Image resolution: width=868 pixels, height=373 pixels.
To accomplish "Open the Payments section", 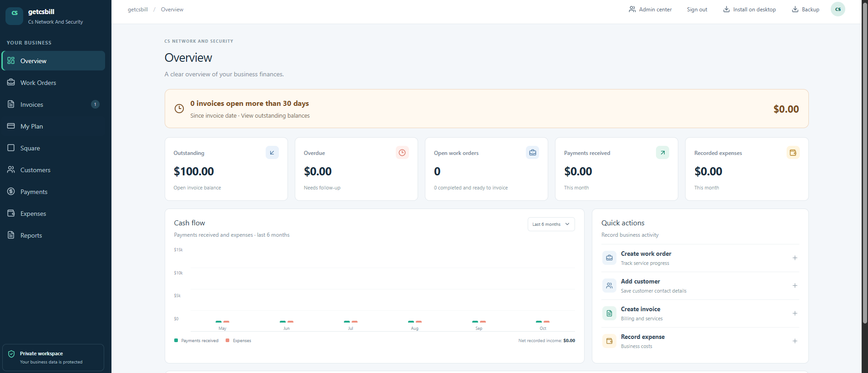I will coord(54,192).
